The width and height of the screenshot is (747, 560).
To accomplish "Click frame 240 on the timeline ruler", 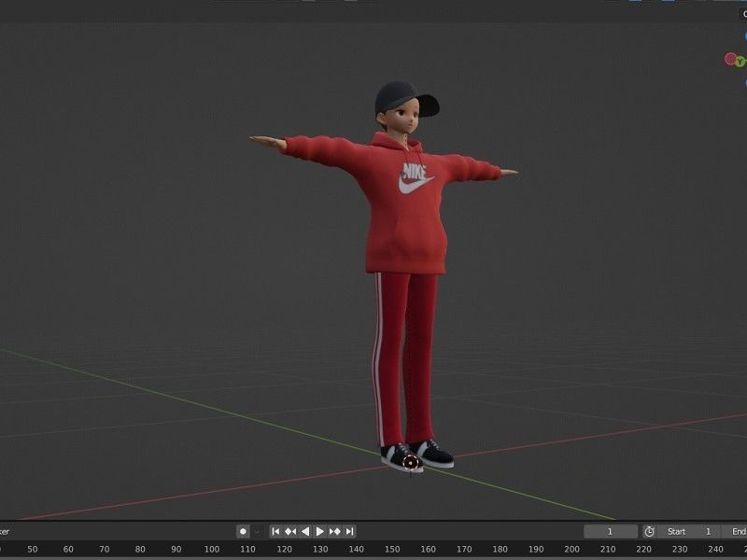I will click(x=715, y=549).
